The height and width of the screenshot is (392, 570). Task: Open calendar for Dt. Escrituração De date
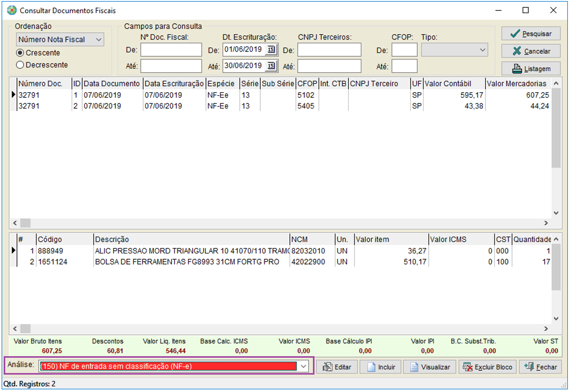(271, 50)
